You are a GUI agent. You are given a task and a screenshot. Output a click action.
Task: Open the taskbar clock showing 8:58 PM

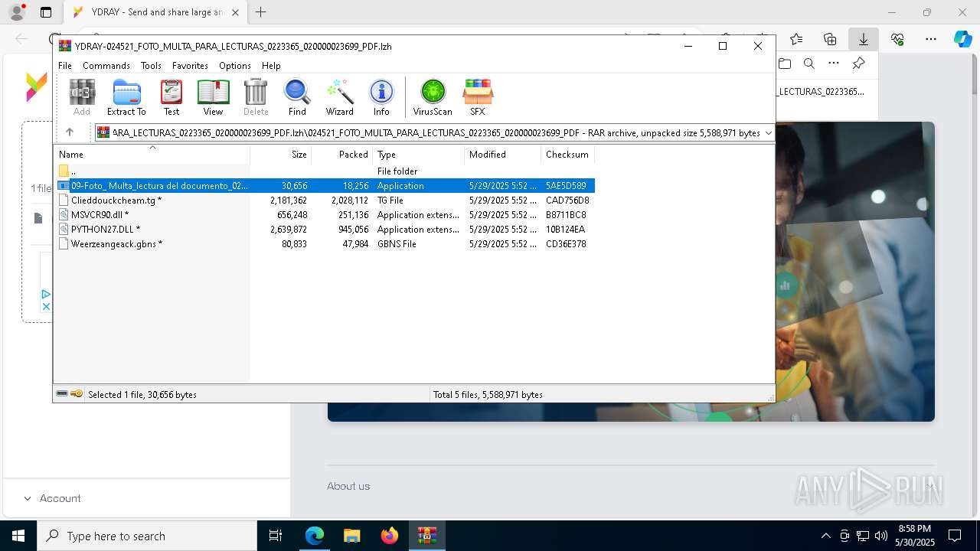(916, 536)
